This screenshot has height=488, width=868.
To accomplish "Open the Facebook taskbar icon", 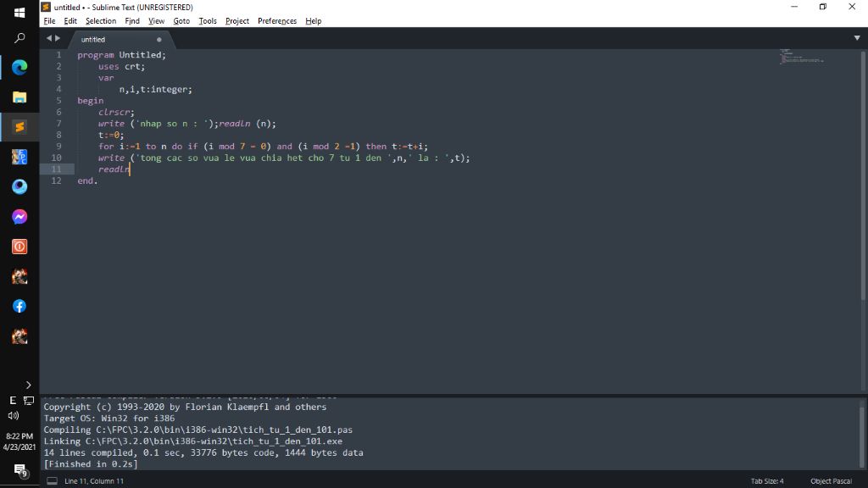I will click(x=19, y=307).
